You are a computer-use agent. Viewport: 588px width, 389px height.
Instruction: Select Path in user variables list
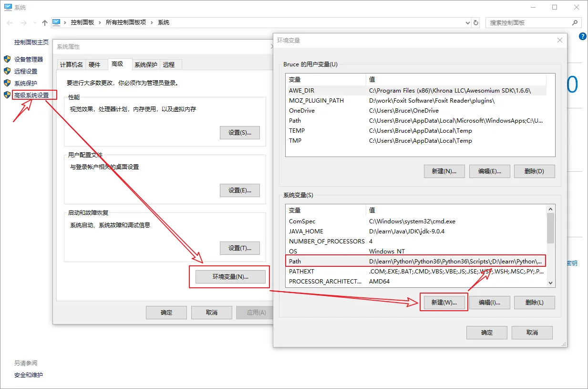[x=416, y=120]
